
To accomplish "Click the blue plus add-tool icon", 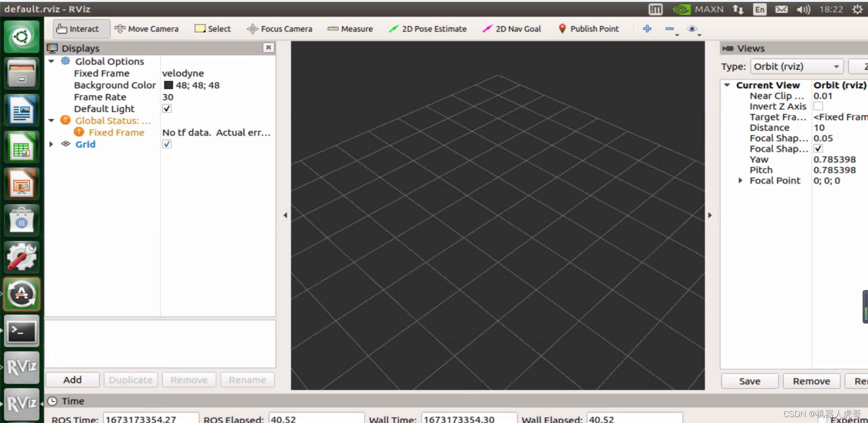I will (x=647, y=29).
